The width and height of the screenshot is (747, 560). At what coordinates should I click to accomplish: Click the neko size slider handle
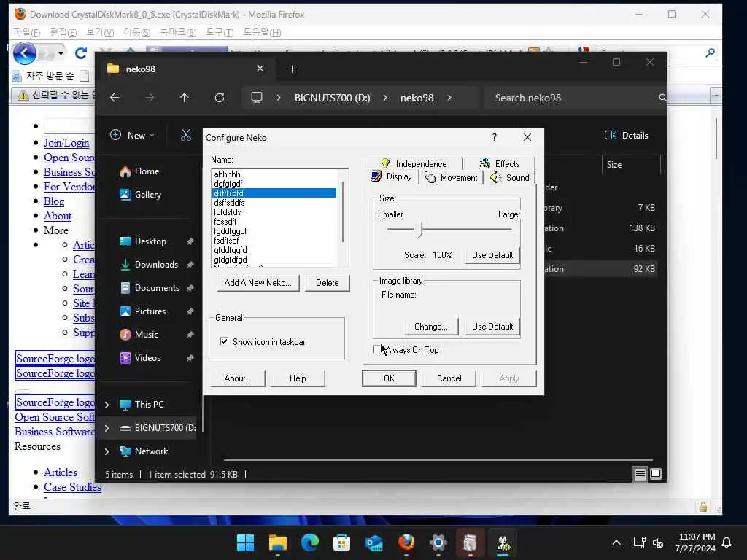click(420, 230)
